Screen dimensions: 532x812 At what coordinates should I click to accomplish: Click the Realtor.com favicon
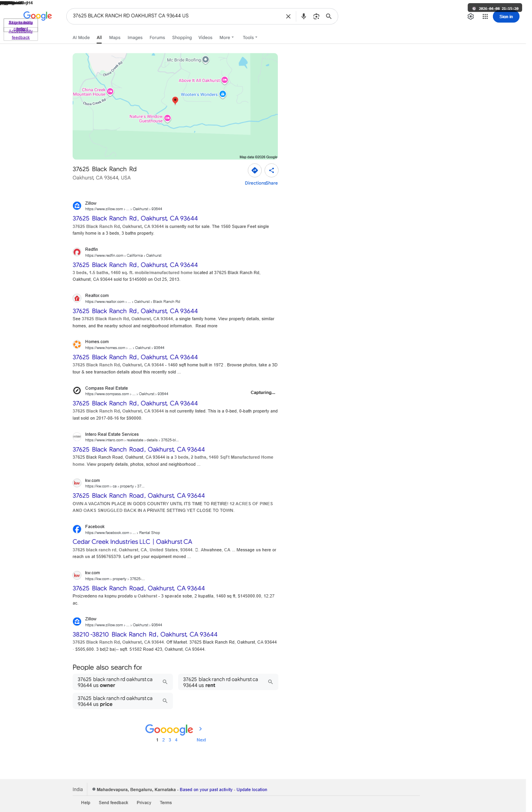click(77, 298)
